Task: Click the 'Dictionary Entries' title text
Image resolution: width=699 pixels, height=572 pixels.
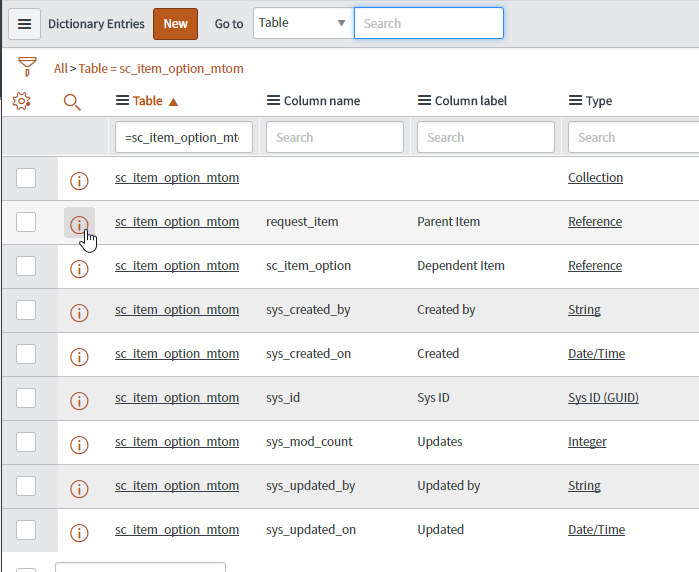Action: (96, 24)
